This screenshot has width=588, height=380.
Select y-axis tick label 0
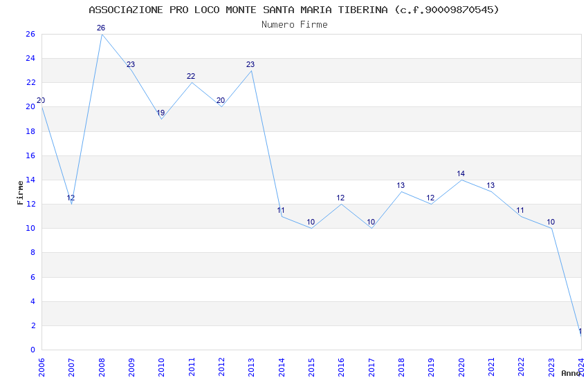point(33,350)
